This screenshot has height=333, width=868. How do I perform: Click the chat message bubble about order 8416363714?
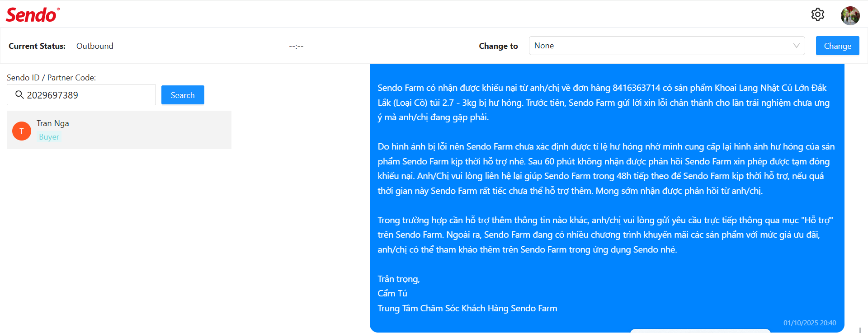tap(607, 198)
